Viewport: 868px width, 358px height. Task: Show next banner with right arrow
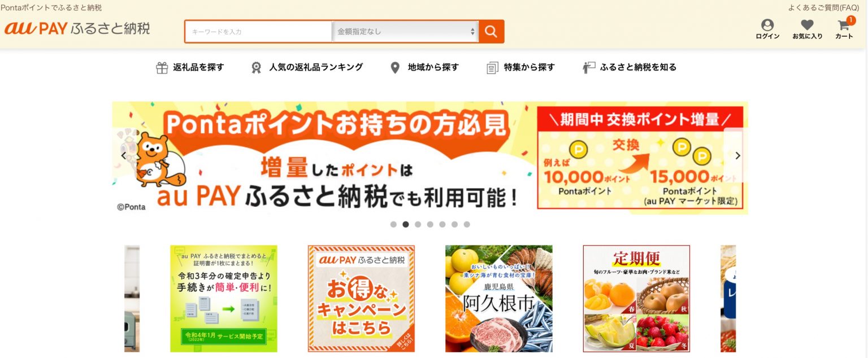point(737,156)
